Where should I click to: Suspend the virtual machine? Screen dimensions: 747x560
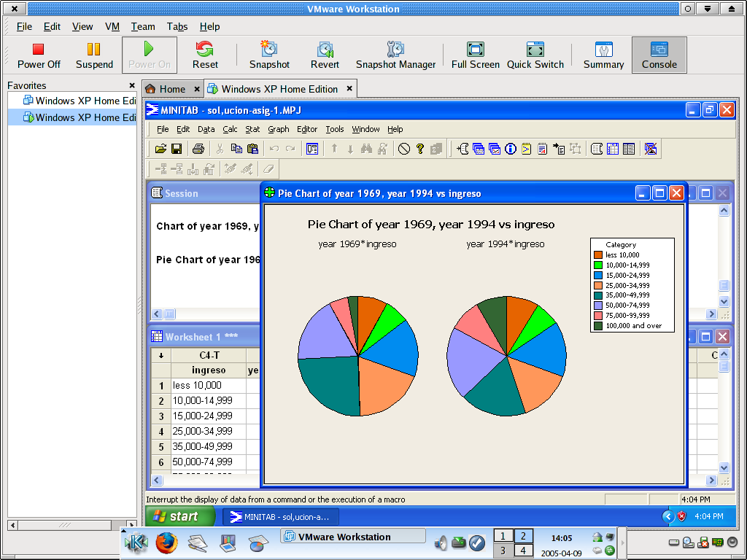click(94, 55)
